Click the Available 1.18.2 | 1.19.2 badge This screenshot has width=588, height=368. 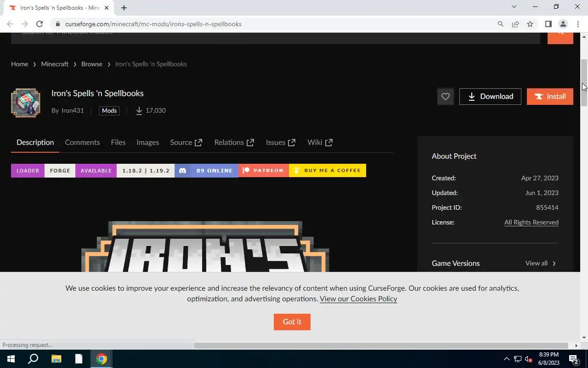tap(125, 171)
